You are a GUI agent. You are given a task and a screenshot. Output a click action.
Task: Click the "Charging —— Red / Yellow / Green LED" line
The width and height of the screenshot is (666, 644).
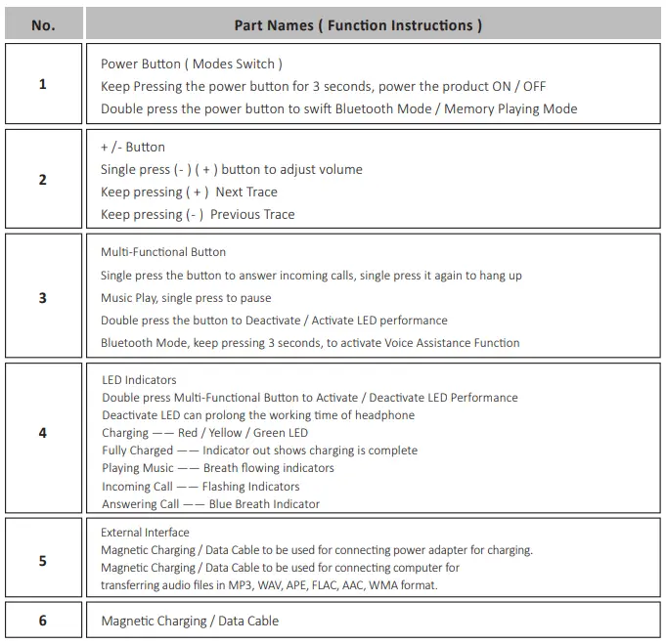[204, 433]
